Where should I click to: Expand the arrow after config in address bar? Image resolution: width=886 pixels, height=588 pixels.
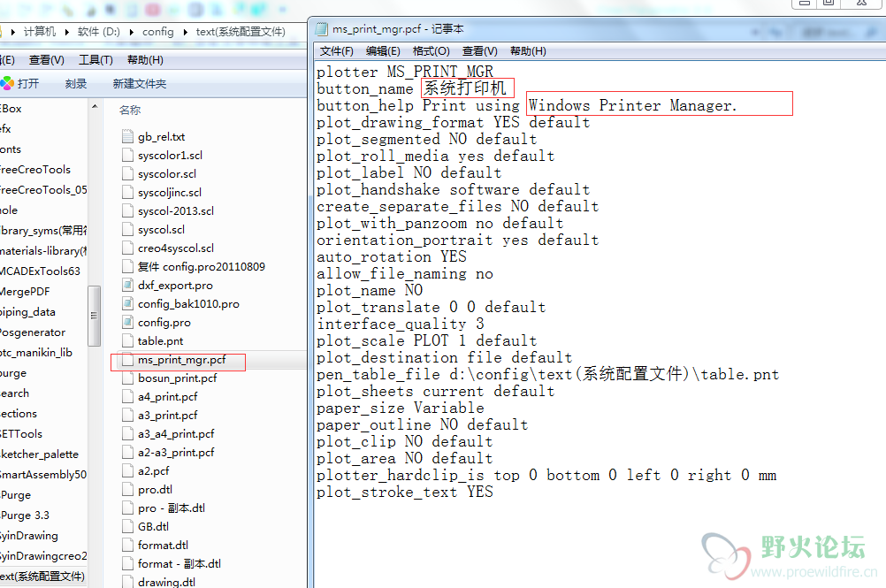tap(185, 32)
